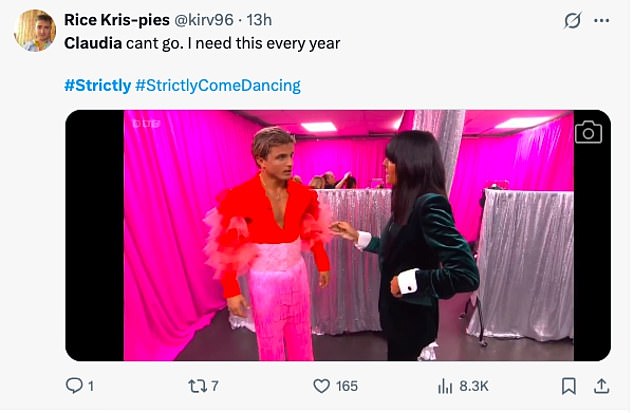The height and width of the screenshot is (413, 634).
Task: Open the three-dot More options menu
Action: tap(601, 21)
